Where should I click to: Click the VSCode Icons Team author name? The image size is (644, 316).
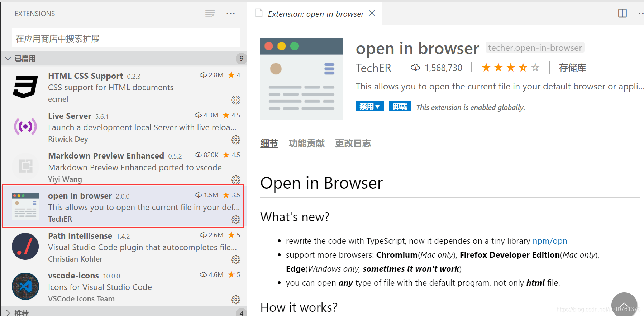click(x=81, y=298)
